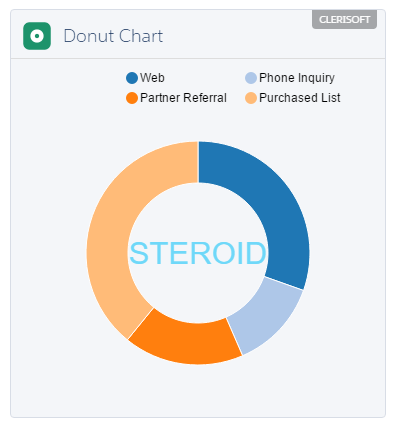Click the Web legend label

tap(152, 78)
